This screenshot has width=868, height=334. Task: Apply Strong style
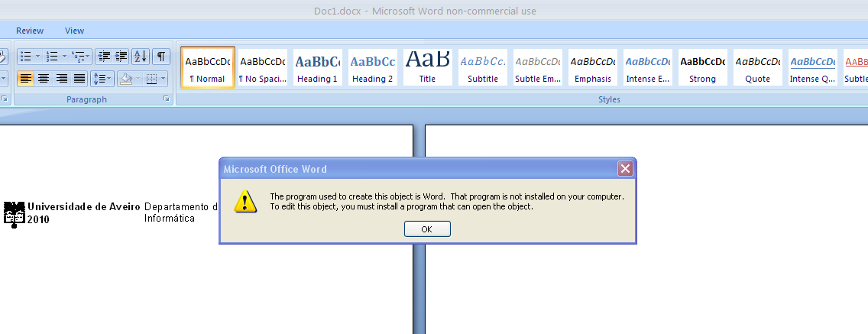(702, 67)
